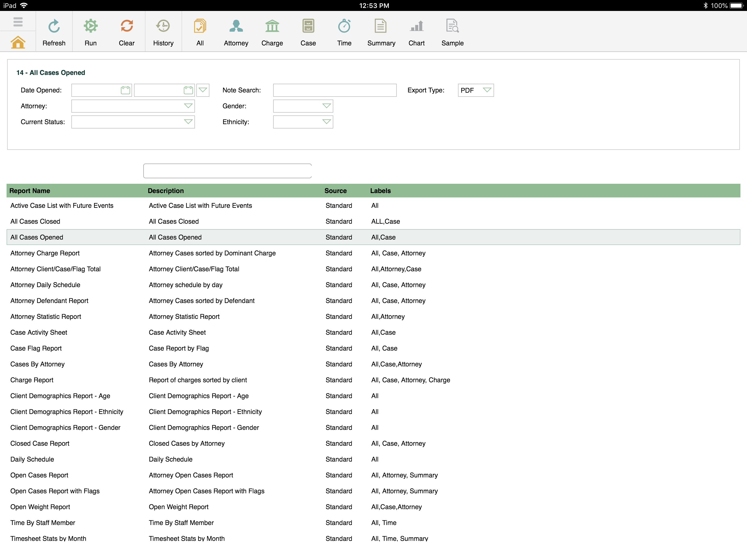Sort by Labels column header
The width and height of the screenshot is (747, 560).
pos(380,191)
